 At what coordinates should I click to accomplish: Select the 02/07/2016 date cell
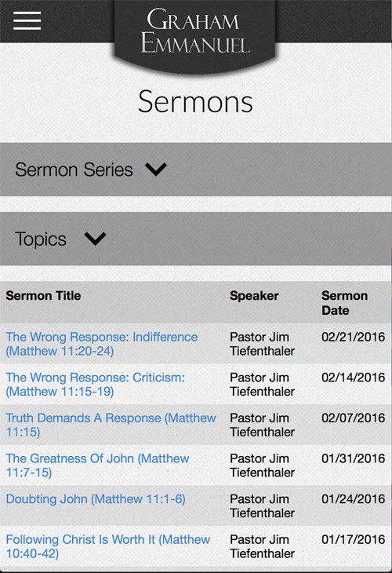354,418
